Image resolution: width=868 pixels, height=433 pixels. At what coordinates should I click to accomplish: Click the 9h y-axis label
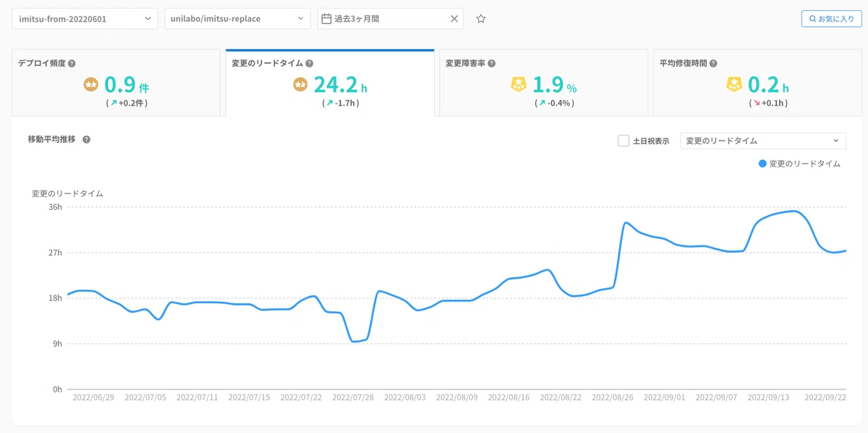(x=57, y=344)
